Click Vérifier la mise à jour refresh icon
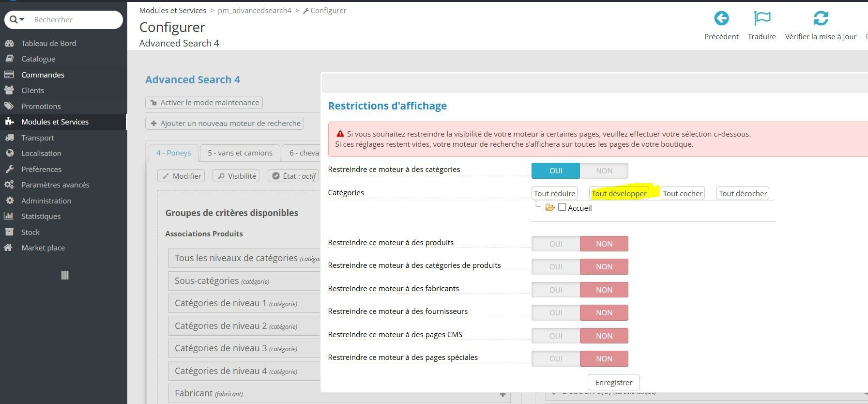 (821, 18)
